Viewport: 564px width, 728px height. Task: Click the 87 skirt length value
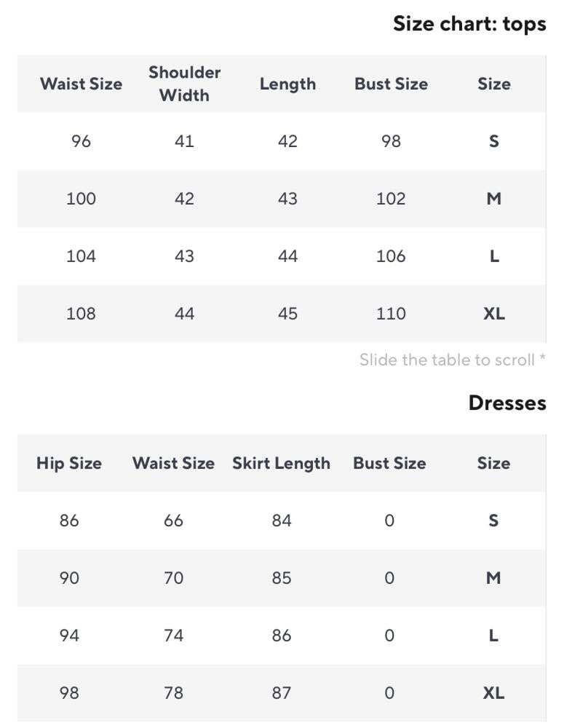coord(282,693)
